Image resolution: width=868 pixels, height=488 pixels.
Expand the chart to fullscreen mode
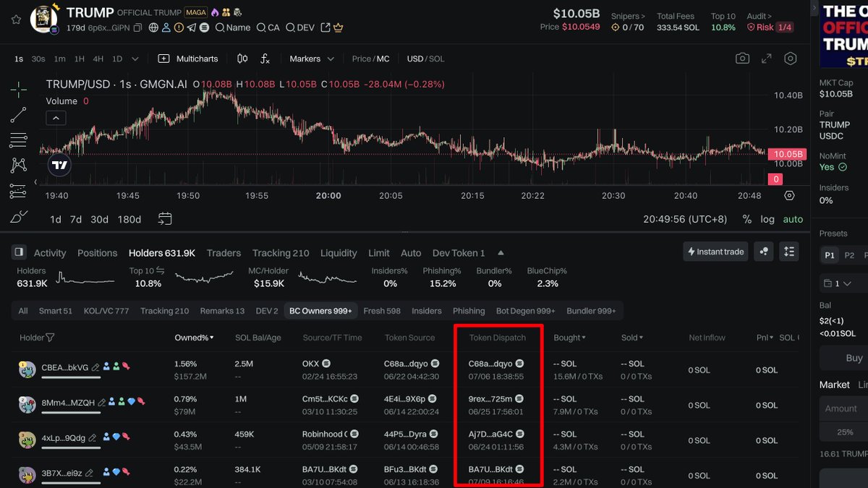766,58
